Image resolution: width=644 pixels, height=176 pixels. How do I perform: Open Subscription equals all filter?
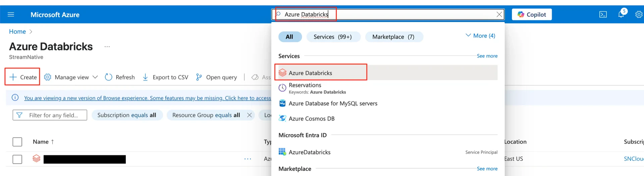[x=127, y=115]
